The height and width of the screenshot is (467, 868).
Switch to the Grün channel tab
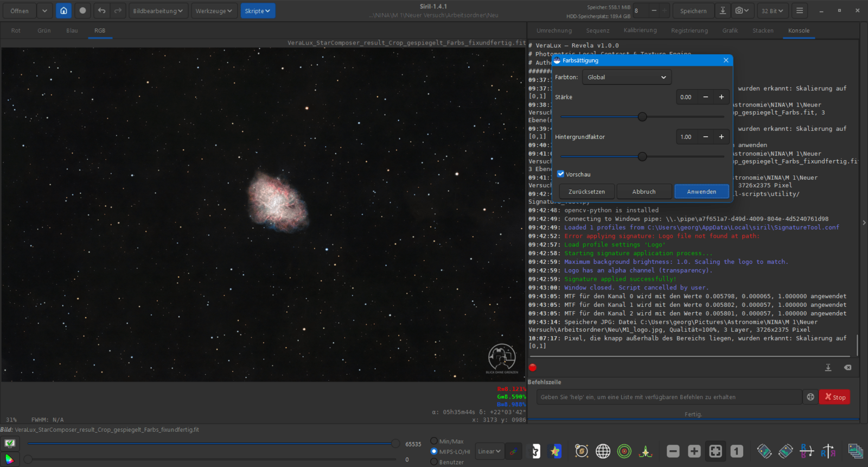[44, 31]
